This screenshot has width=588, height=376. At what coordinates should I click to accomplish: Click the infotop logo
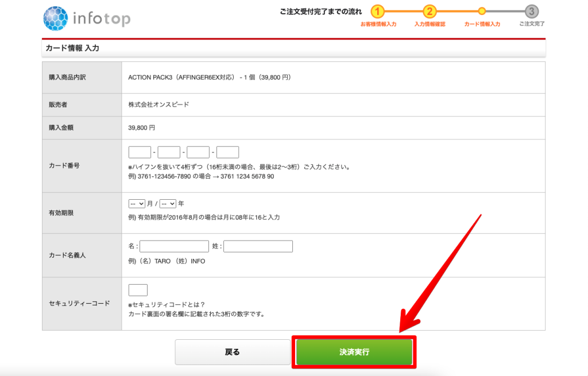tap(87, 18)
